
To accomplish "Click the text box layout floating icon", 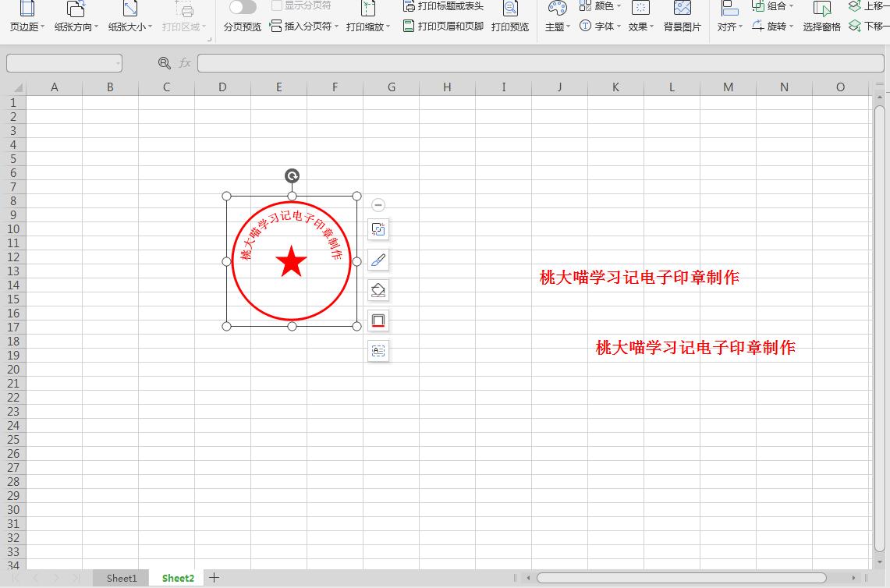I will click(x=378, y=351).
